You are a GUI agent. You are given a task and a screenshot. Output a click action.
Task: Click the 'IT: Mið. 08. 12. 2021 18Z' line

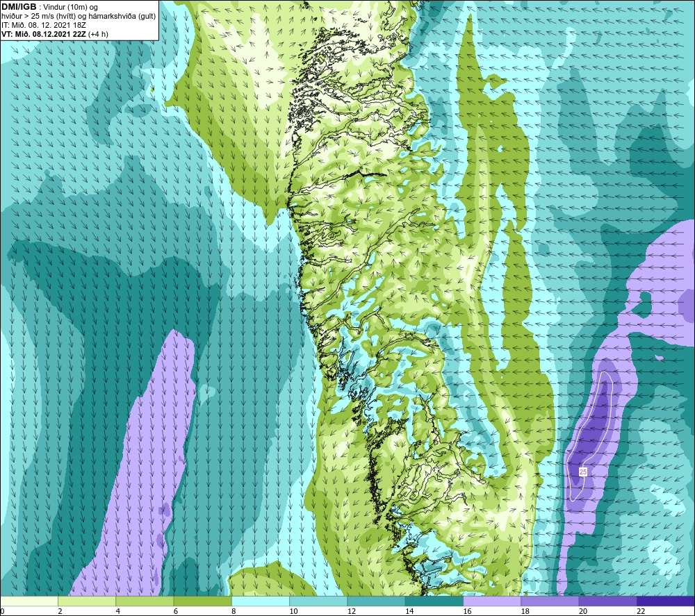43,25
